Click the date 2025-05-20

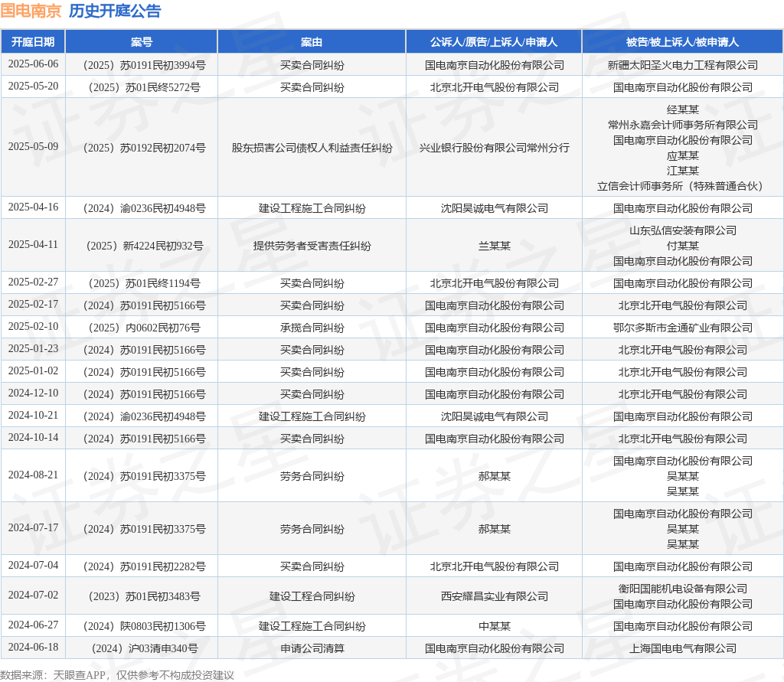click(33, 86)
